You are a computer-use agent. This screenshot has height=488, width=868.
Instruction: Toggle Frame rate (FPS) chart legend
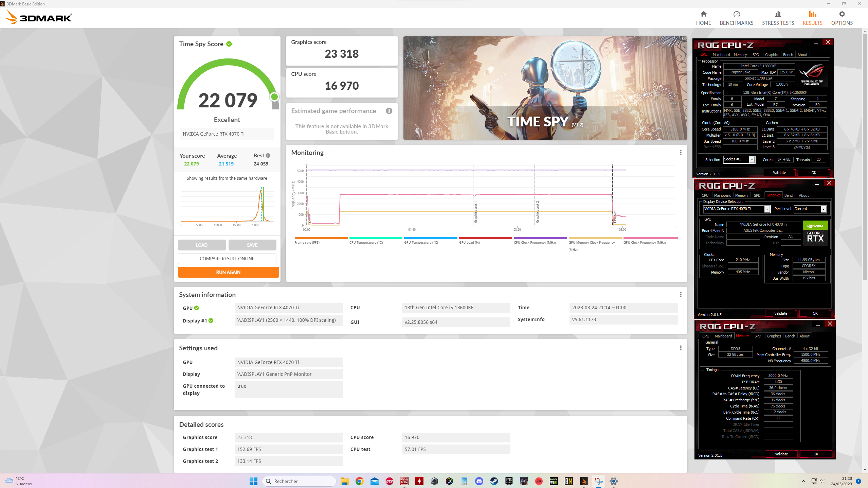pyautogui.click(x=321, y=241)
